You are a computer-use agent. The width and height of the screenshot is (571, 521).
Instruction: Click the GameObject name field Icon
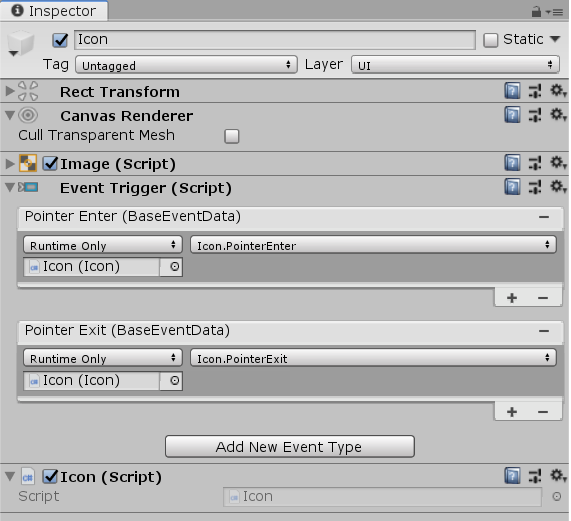(x=275, y=40)
